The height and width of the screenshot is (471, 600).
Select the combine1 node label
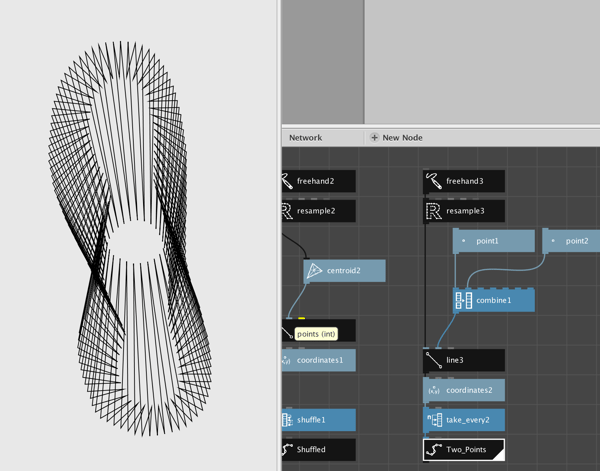tap(494, 300)
